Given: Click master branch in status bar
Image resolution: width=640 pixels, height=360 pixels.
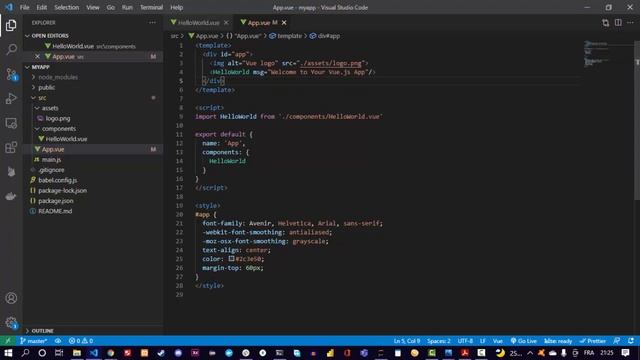Looking at the screenshot, I should pyautogui.click(x=33, y=341).
